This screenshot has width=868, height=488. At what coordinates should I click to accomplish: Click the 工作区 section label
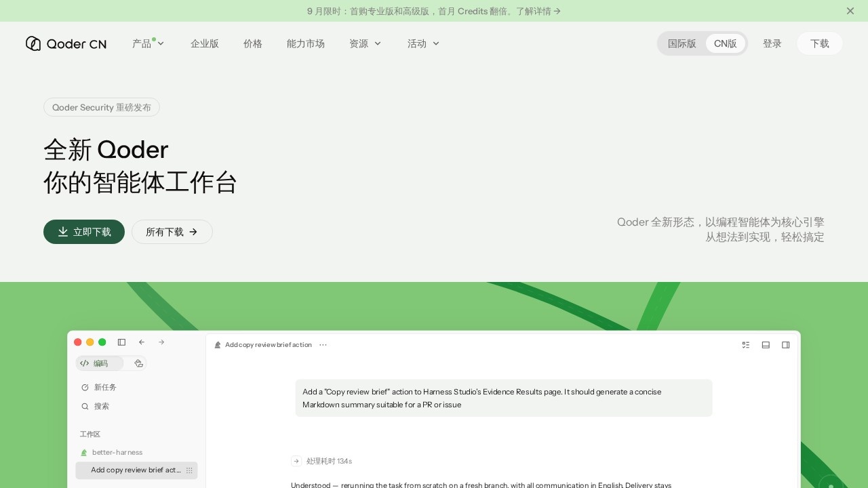(90, 434)
